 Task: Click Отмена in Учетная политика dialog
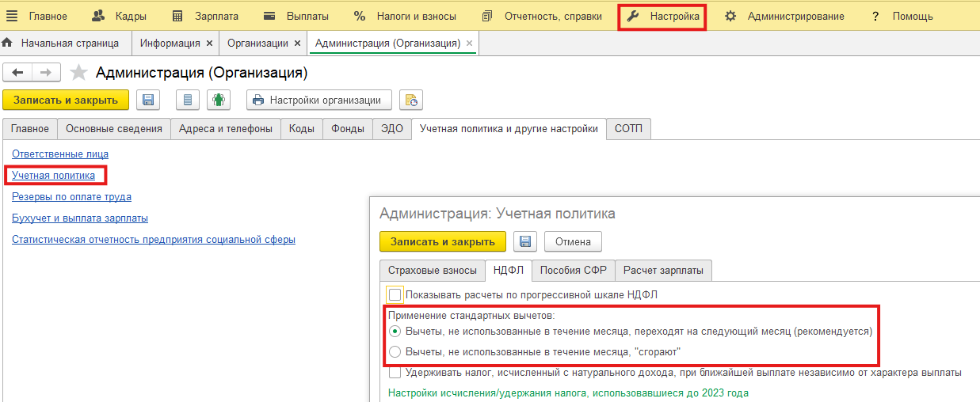coord(573,241)
